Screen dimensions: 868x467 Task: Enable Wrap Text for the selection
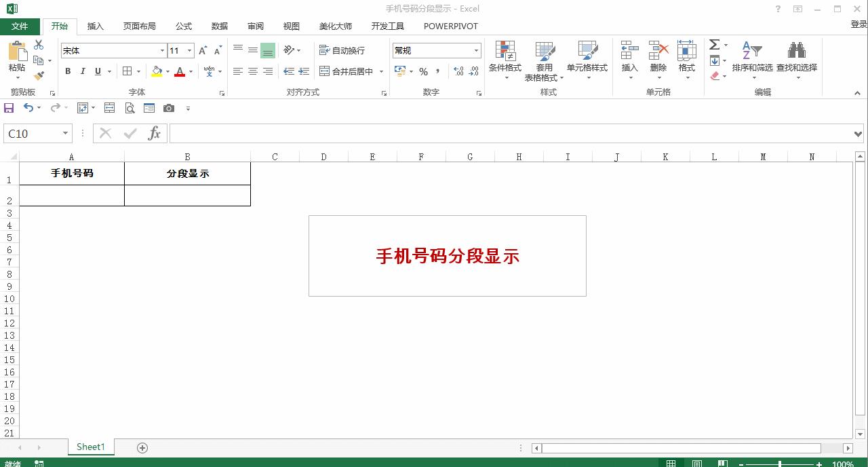[342, 50]
